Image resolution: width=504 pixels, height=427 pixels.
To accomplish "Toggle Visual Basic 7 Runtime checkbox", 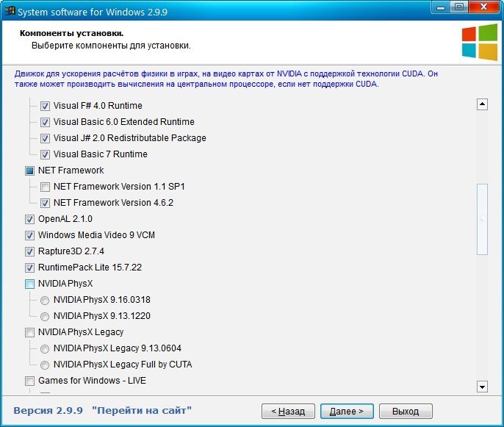I will pos(45,154).
